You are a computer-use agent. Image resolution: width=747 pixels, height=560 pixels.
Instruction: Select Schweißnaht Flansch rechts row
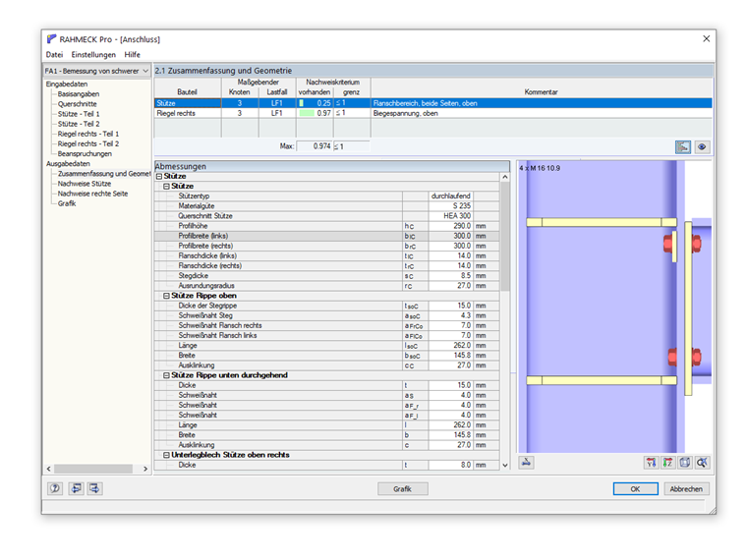(x=326, y=326)
